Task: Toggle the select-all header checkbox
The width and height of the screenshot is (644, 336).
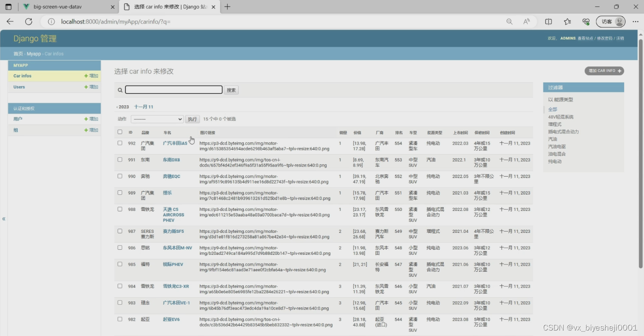Action: [120, 132]
